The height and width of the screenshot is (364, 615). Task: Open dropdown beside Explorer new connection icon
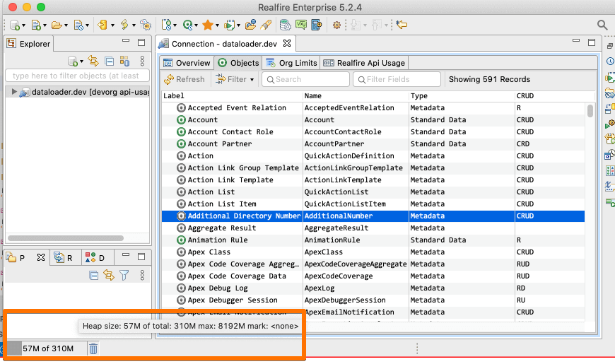(x=81, y=61)
